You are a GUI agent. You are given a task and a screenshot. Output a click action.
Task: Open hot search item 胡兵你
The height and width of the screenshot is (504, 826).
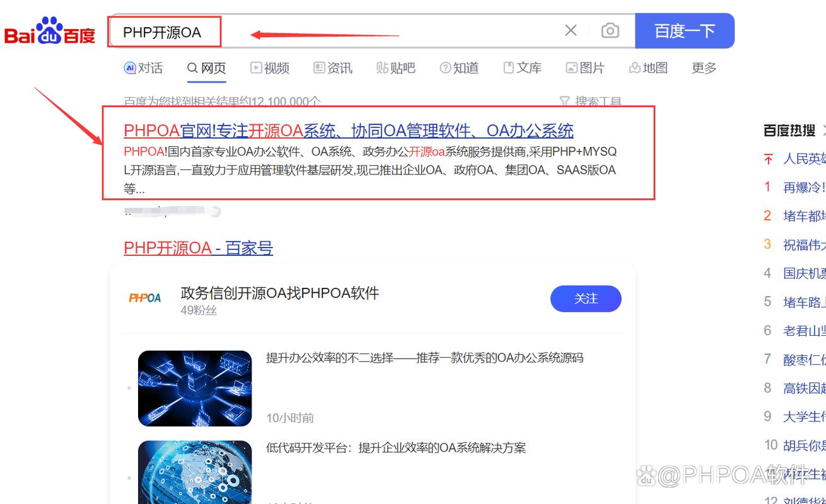point(804,445)
